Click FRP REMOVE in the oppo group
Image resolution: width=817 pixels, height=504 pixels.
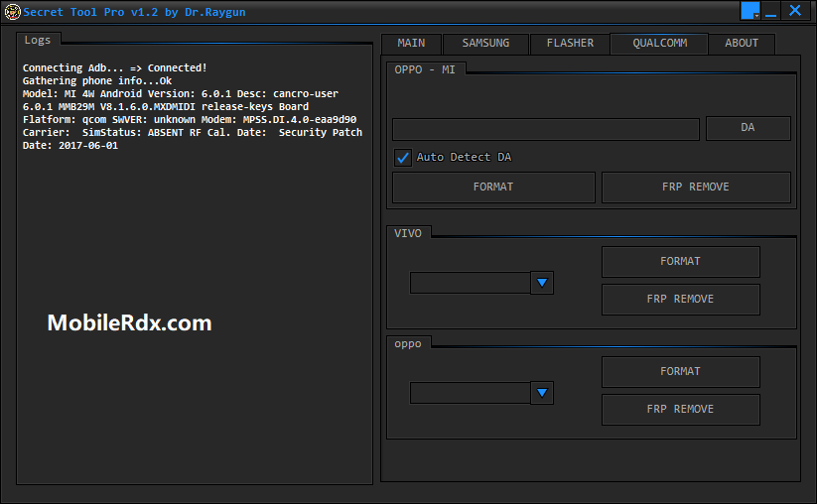(680, 409)
